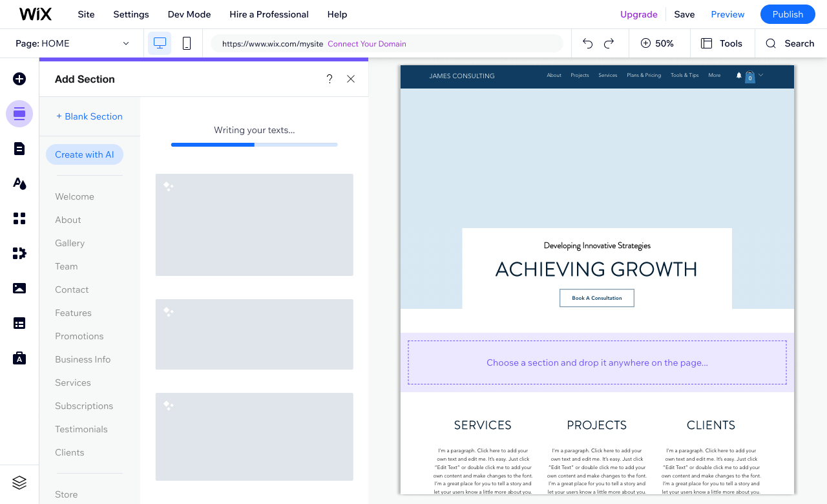Viewport: 827px width, 504px height.
Task: Click the Book A Consultation button
Action: click(597, 298)
